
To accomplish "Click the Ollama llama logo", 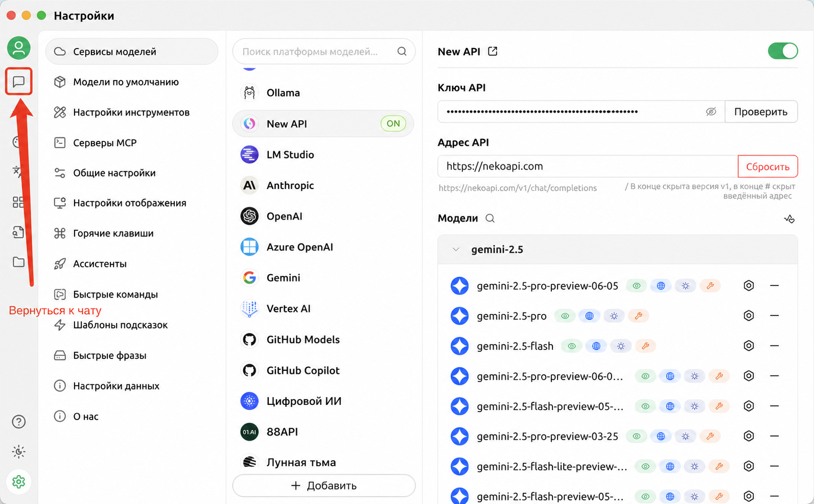I will (x=249, y=93).
